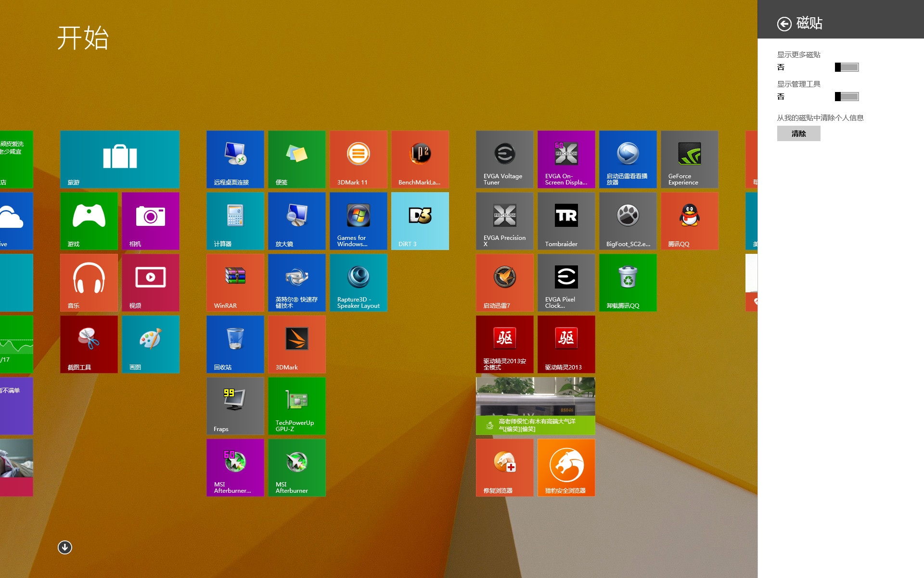Open the 截图工具 snipping tool tile
Image resolution: width=924 pixels, height=578 pixels.
tap(89, 344)
